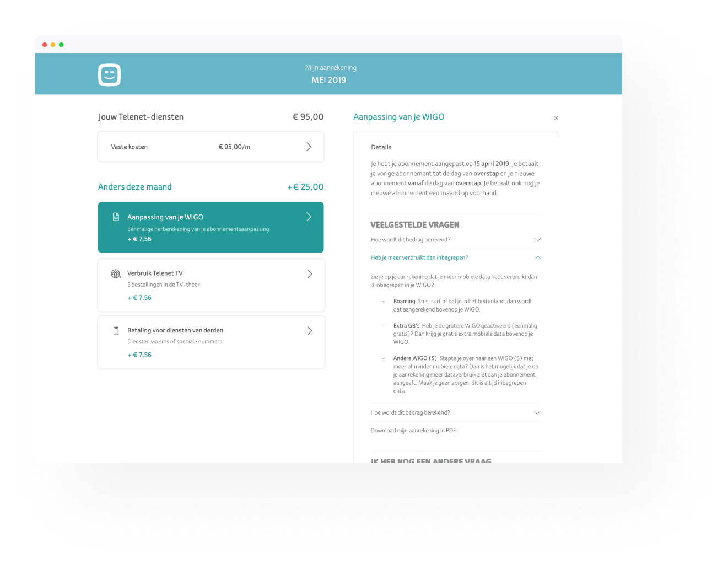
Task: Click '€ 95,00/m' amount in Vaste kosten
Action: tap(234, 147)
